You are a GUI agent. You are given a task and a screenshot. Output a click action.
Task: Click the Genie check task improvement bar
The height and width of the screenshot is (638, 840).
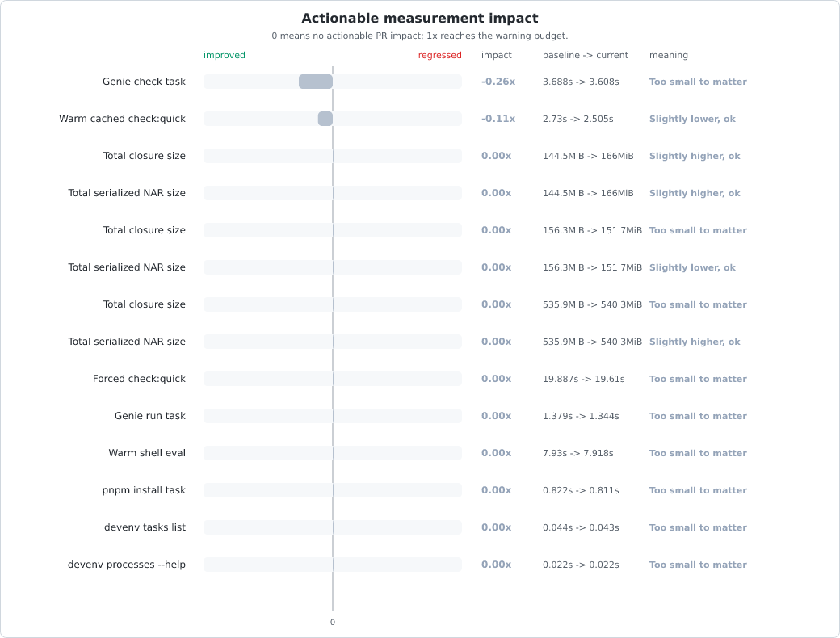(x=316, y=82)
